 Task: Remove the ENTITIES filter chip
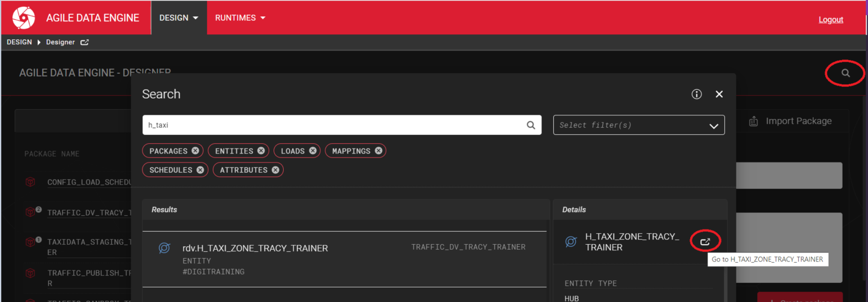pyautogui.click(x=261, y=151)
